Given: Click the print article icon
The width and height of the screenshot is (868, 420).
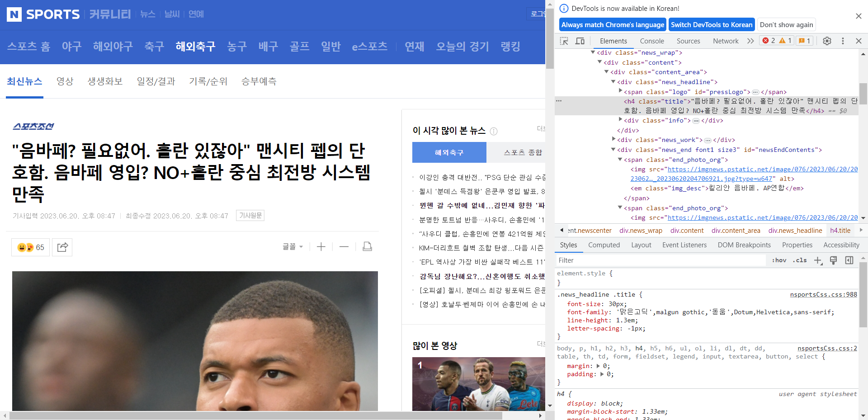Looking at the screenshot, I should pyautogui.click(x=367, y=246).
